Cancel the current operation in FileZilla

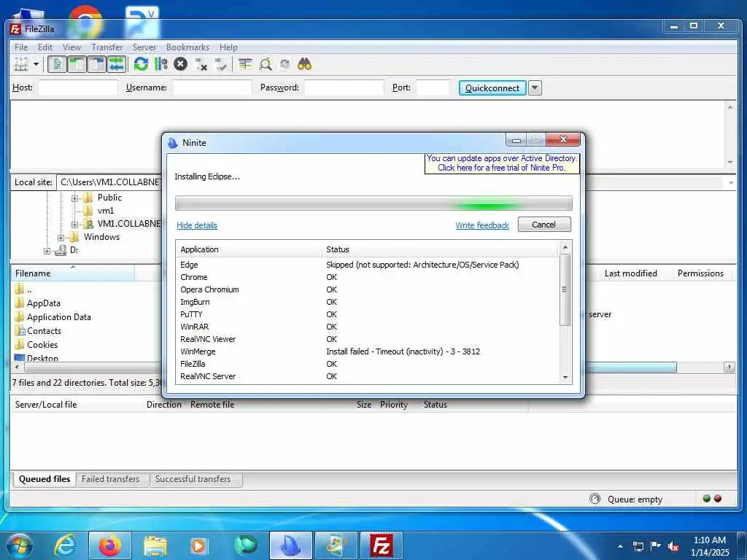pyautogui.click(x=181, y=64)
